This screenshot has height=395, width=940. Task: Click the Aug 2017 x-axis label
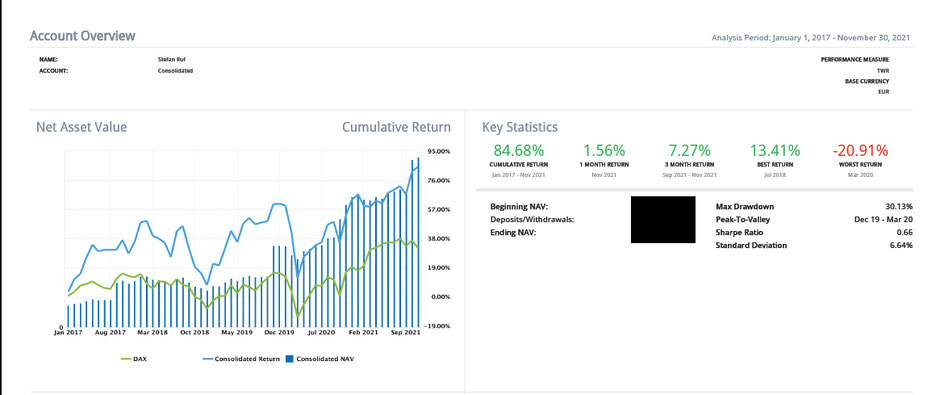coord(111,332)
